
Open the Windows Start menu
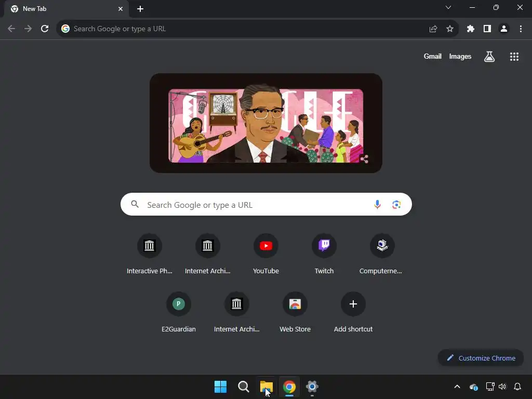pyautogui.click(x=220, y=387)
